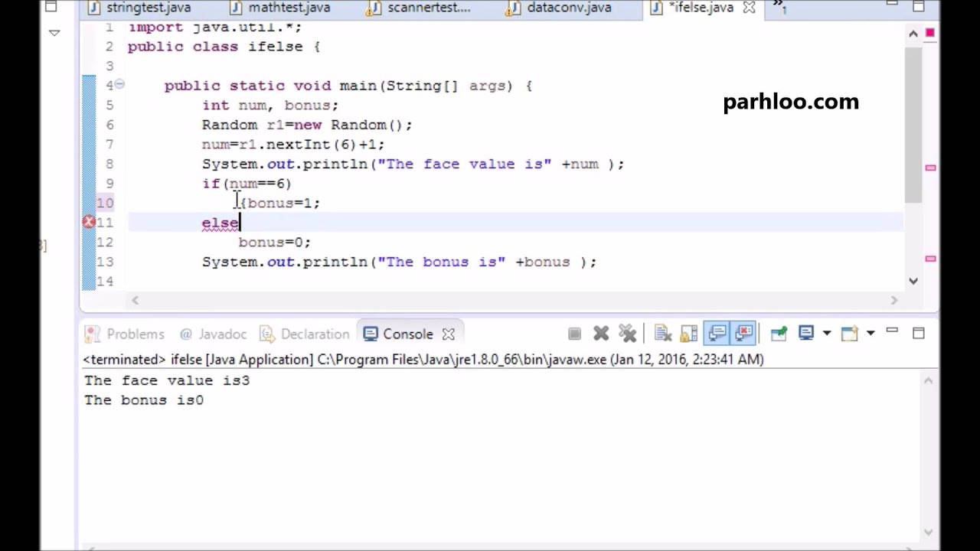Open display selected console dropdown arrow
The width and height of the screenshot is (980, 551).
click(x=826, y=334)
